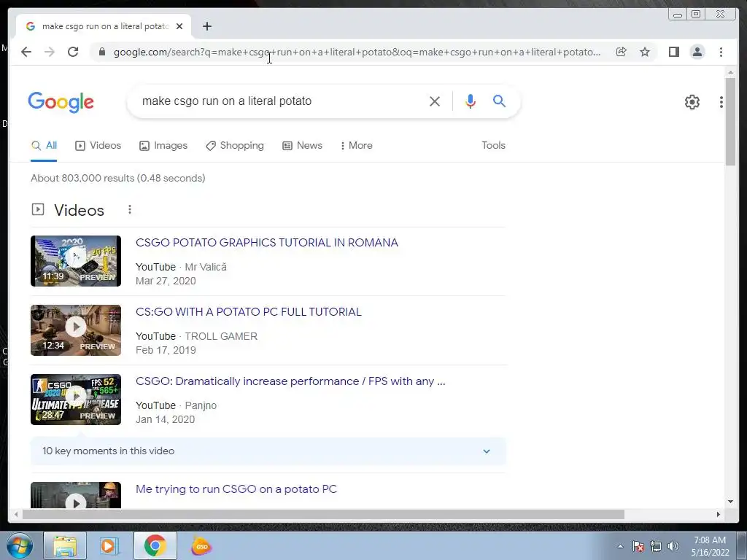Open the Chrome profile avatar

click(697, 52)
